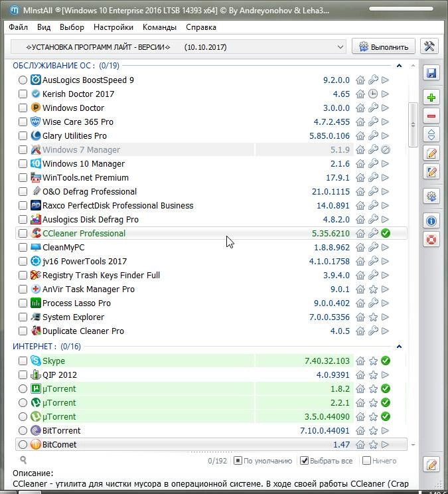Screen dimensions: 448x494
Task: Click the blue-framed edit note icon in sidebar
Action: tap(431, 172)
